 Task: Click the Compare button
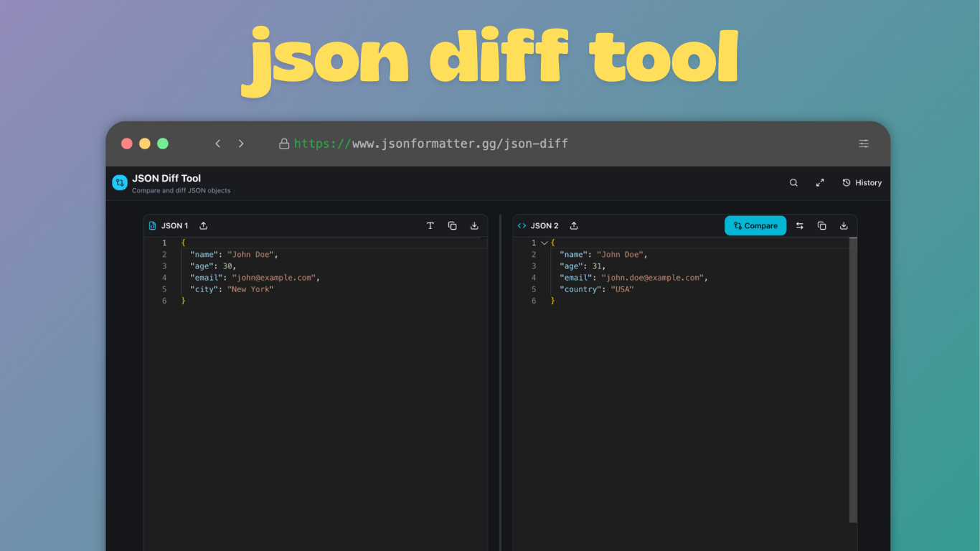pyautogui.click(x=755, y=225)
